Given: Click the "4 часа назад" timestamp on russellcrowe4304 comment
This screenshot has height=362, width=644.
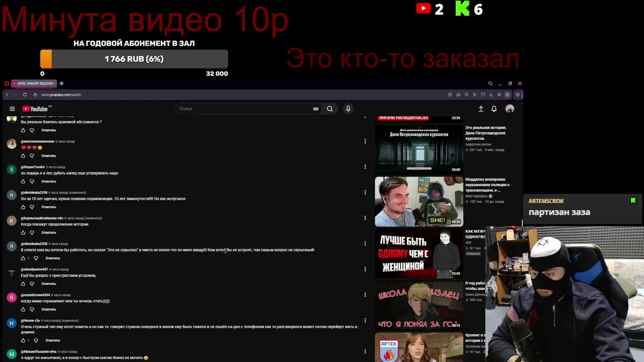Looking at the screenshot, I should coord(61,295).
